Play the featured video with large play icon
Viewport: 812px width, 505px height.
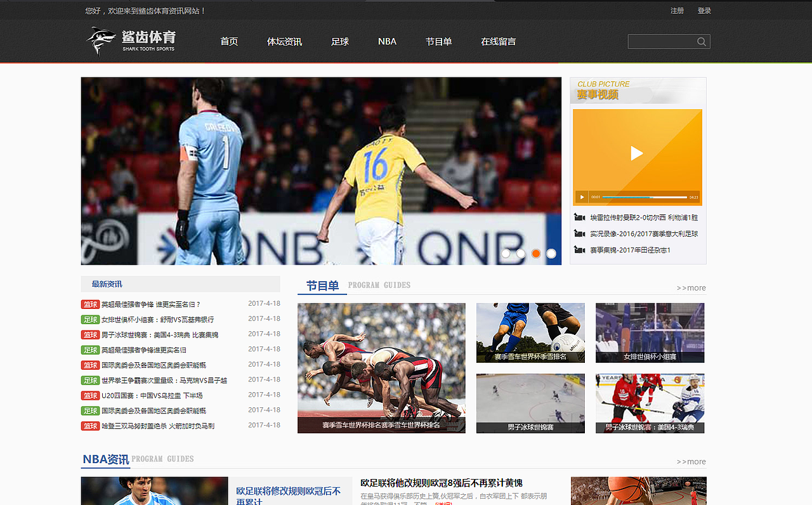pyautogui.click(x=637, y=153)
